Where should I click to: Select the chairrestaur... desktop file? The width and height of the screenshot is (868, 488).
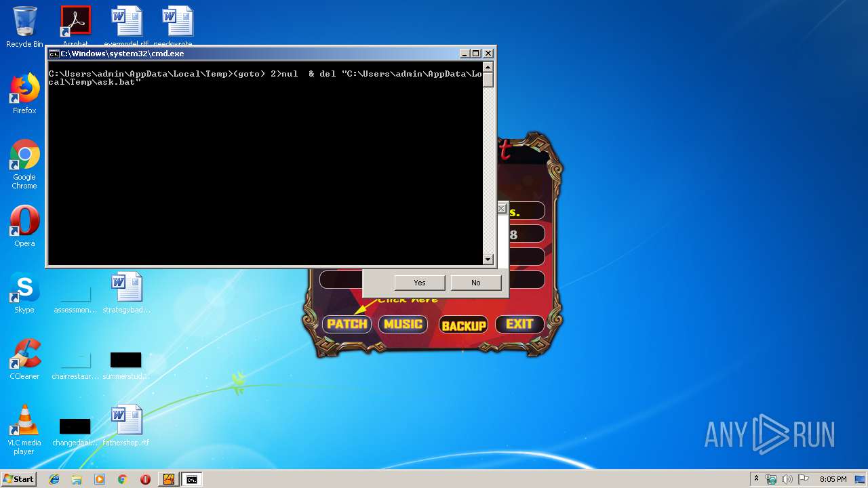click(75, 365)
